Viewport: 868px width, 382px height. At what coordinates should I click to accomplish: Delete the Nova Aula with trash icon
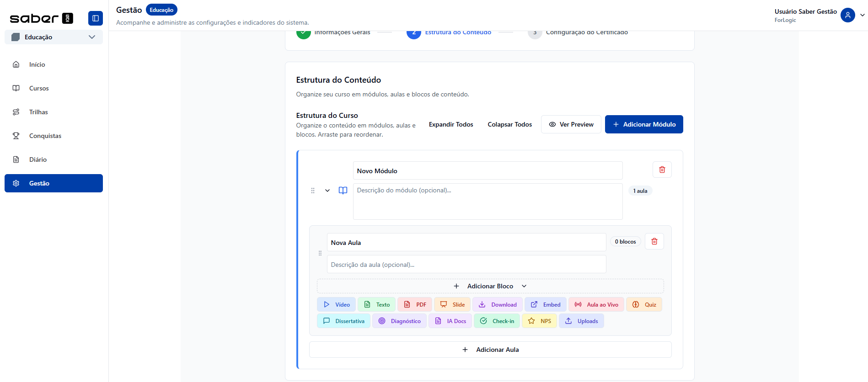coord(654,241)
